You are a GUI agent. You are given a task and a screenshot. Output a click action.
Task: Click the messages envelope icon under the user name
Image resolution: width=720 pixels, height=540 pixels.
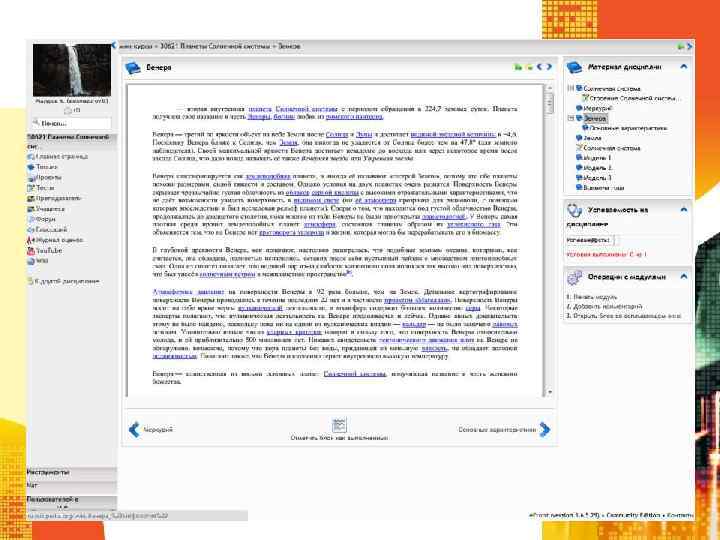point(68,111)
